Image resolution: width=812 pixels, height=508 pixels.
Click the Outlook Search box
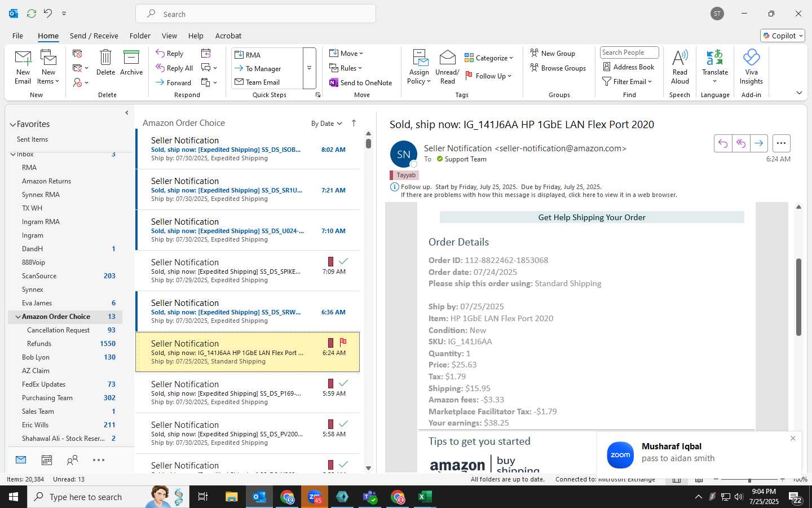coord(255,14)
